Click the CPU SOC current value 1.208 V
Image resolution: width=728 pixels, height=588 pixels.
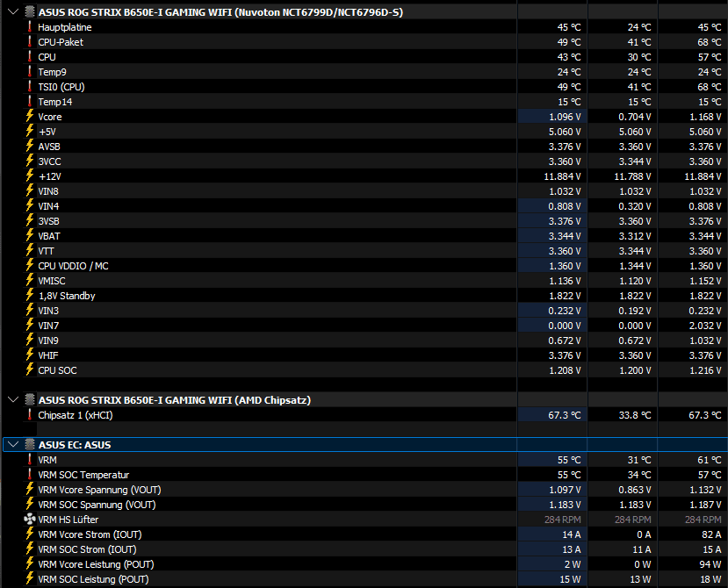(x=565, y=370)
